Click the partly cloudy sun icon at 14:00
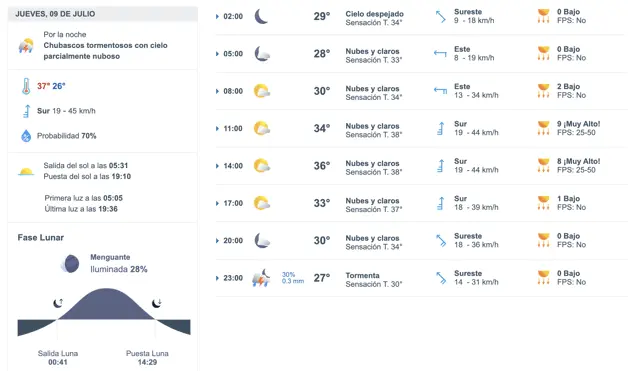628x371 pixels. (x=262, y=166)
